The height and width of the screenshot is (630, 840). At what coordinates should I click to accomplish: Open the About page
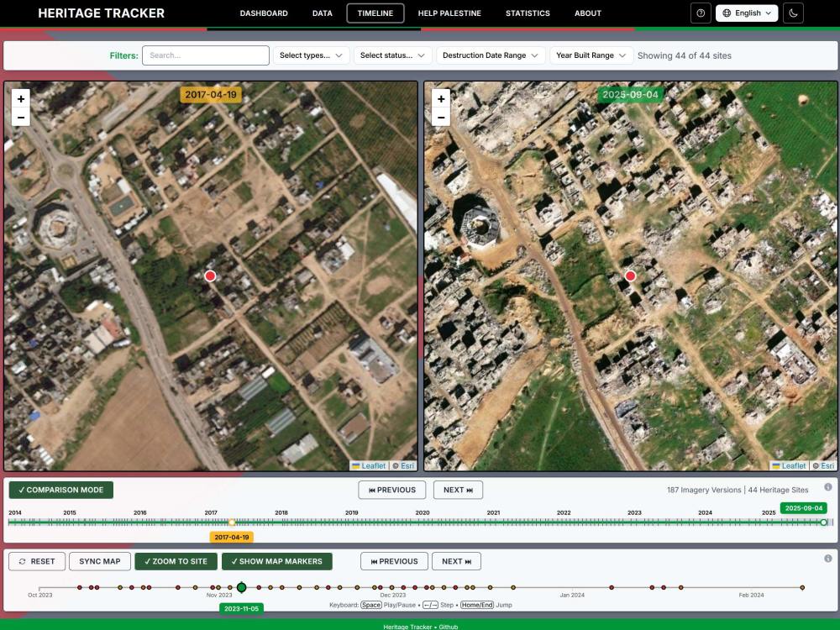click(x=588, y=13)
